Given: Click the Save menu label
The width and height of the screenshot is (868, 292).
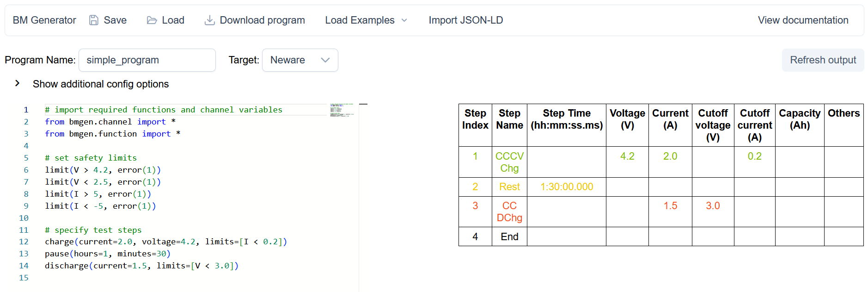Looking at the screenshot, I should [115, 20].
